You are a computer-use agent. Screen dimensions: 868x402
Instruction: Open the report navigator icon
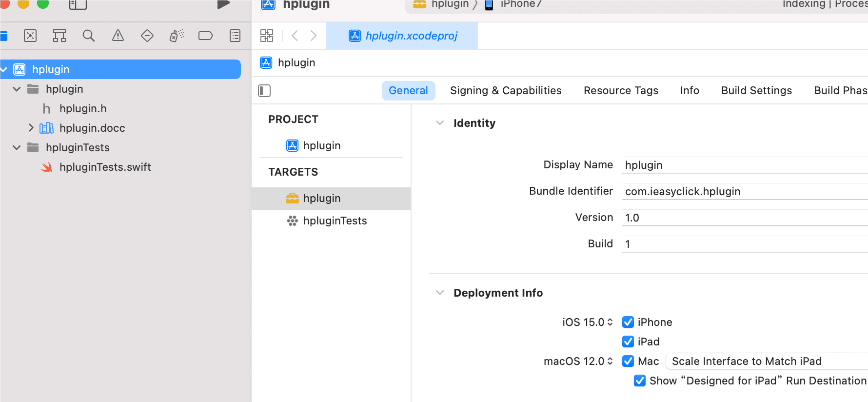click(x=235, y=36)
